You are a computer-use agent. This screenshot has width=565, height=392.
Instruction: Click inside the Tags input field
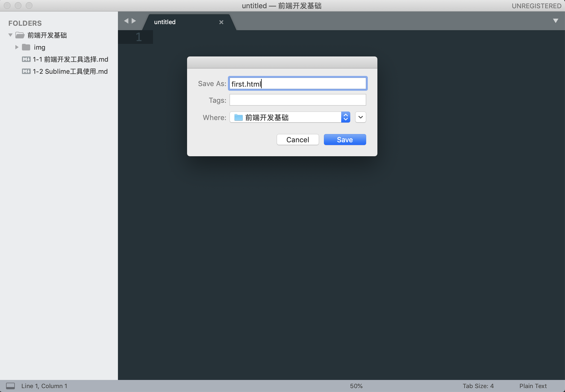click(x=298, y=100)
